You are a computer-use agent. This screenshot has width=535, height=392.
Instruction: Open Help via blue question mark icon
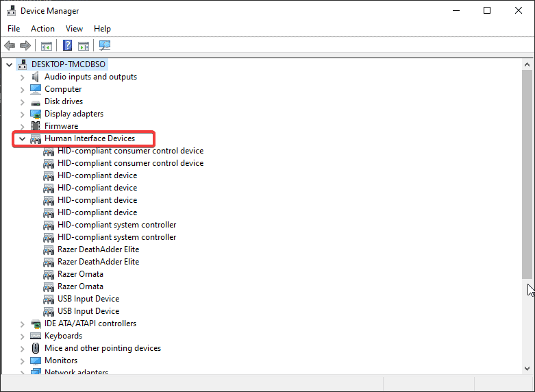[x=68, y=46]
